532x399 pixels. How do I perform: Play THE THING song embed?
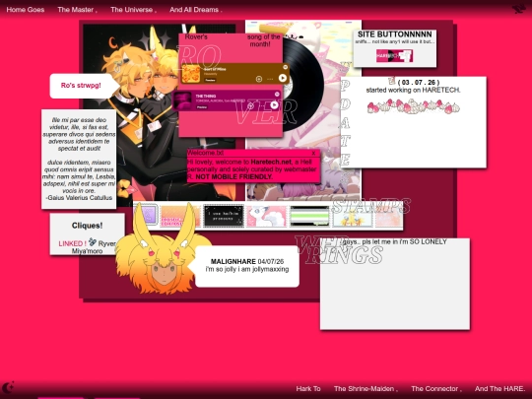point(274,105)
